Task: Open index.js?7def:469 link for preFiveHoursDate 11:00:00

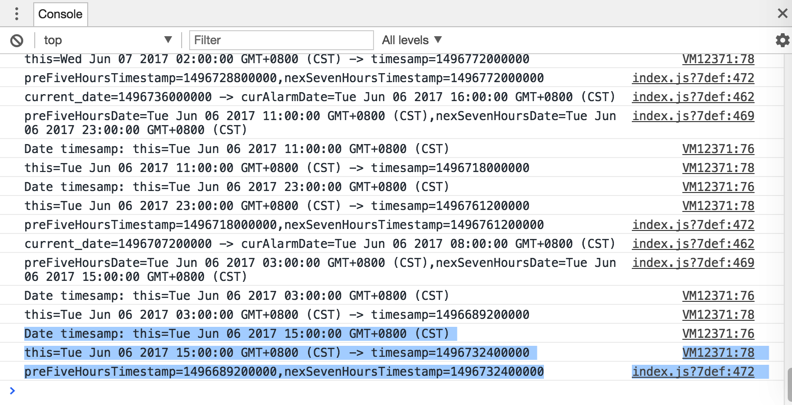Action: [x=693, y=116]
